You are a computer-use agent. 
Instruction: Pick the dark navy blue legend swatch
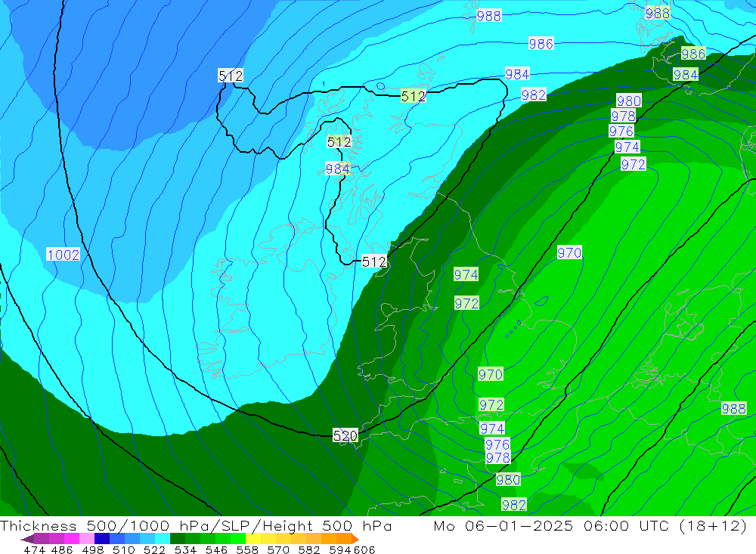click(102, 539)
